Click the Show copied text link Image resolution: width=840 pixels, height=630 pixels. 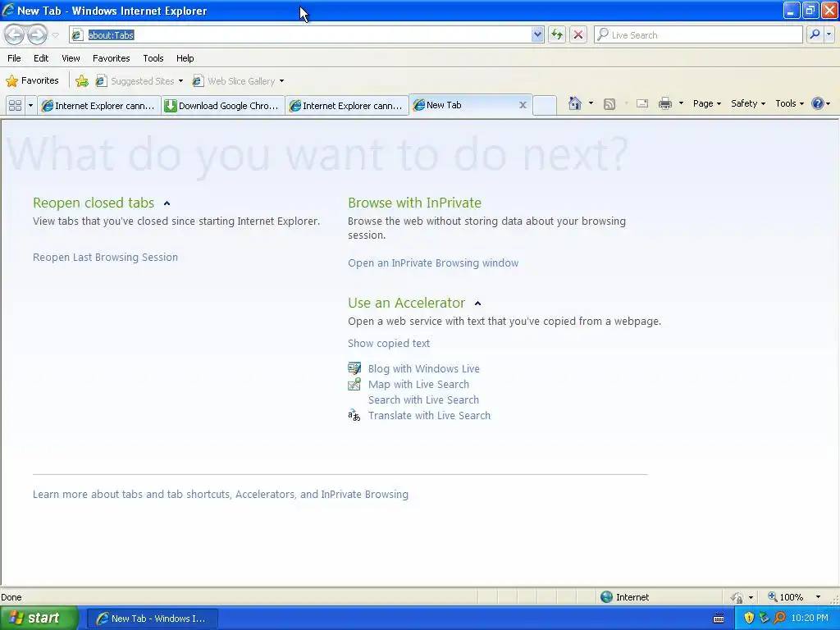point(389,344)
